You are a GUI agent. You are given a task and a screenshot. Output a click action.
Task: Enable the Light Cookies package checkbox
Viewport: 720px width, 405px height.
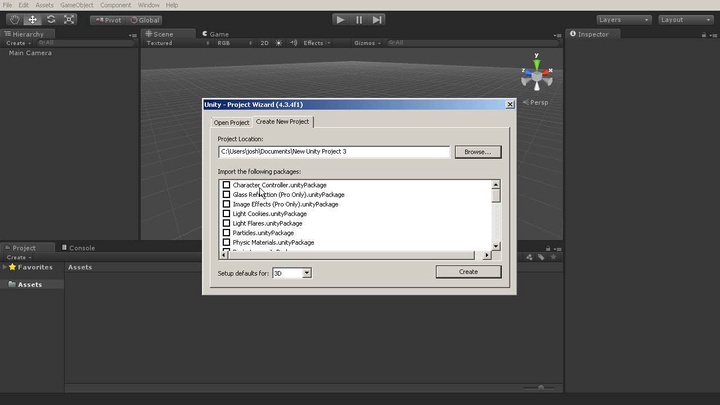[x=226, y=214]
